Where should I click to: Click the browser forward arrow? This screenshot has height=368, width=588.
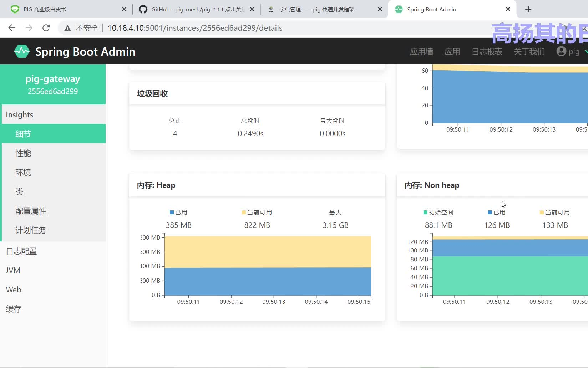[x=29, y=28]
